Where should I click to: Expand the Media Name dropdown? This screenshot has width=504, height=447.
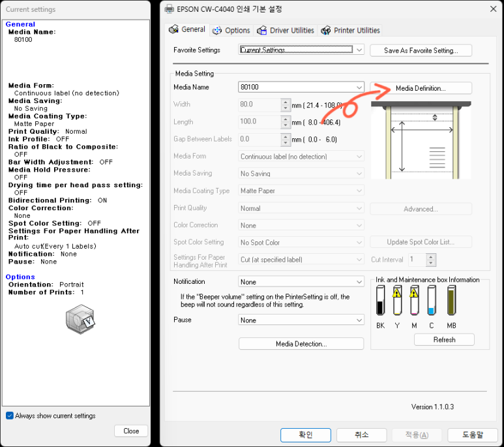pyautogui.click(x=301, y=87)
